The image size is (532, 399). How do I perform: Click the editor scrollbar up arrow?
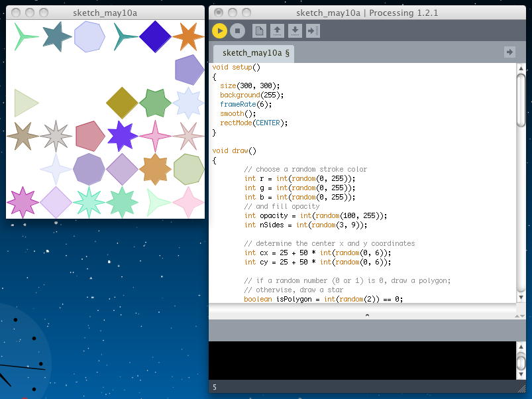pos(521,69)
